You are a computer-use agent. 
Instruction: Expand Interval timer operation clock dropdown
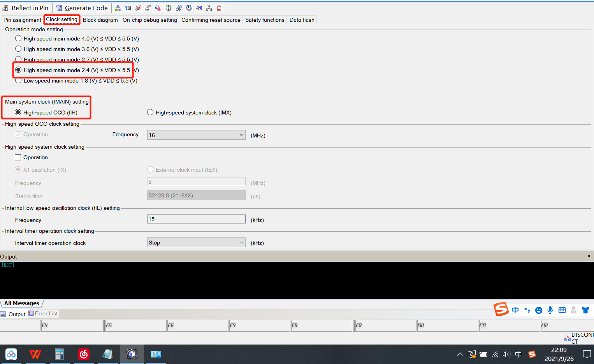196,243
